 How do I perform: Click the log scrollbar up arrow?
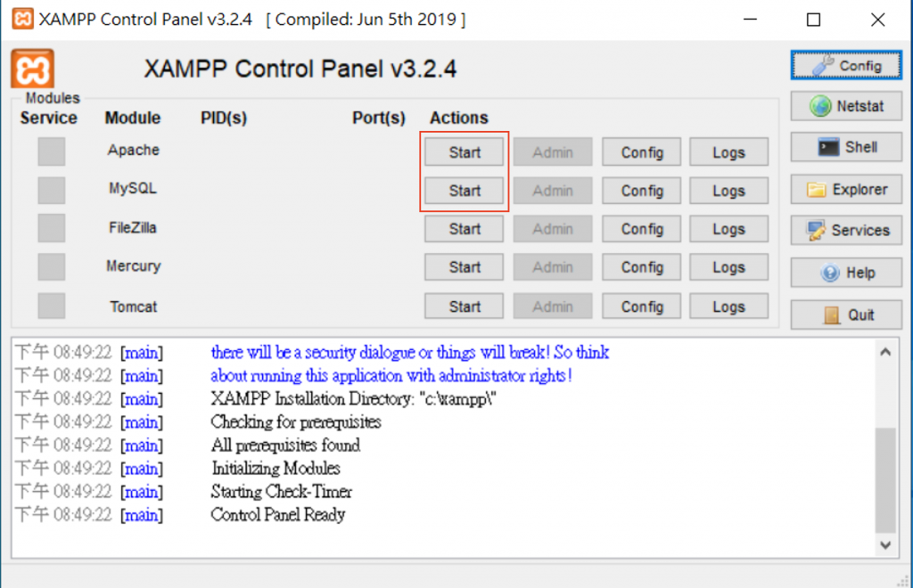coord(885,352)
